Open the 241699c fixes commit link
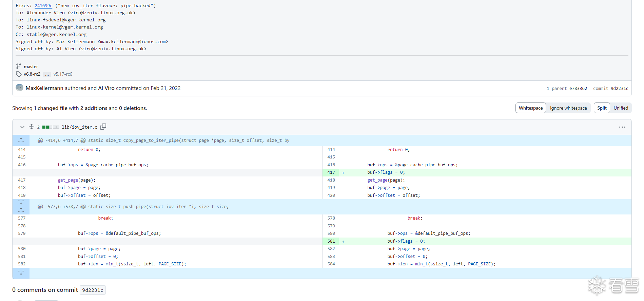This screenshot has height=301, width=644. (x=43, y=5)
